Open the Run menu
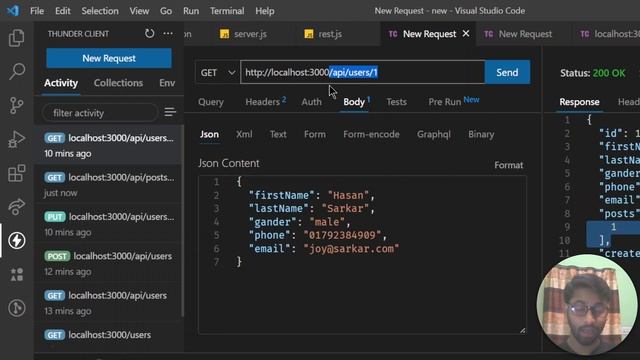Screen dimensions: 640x360 (191, 11)
